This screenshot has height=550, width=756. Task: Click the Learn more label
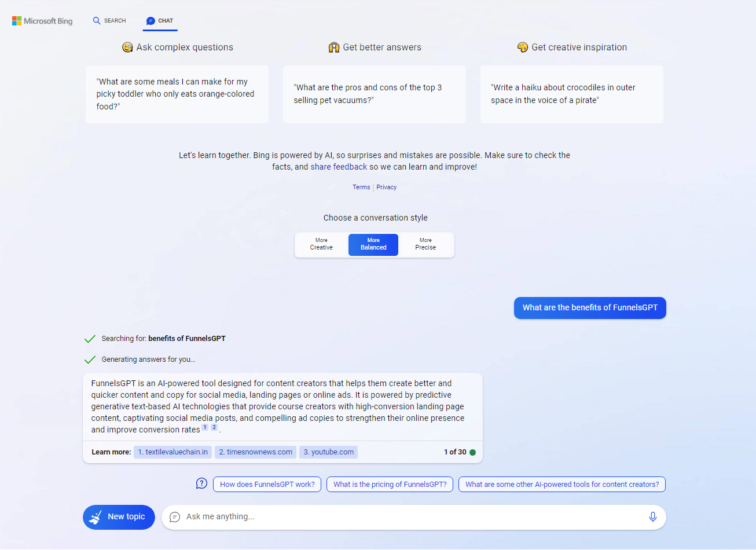pyautogui.click(x=111, y=452)
